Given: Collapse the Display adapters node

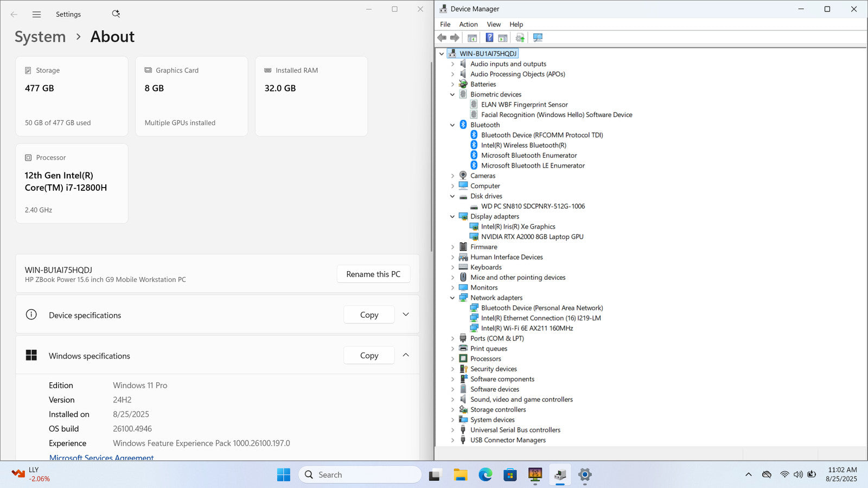Looking at the screenshot, I should (x=452, y=216).
